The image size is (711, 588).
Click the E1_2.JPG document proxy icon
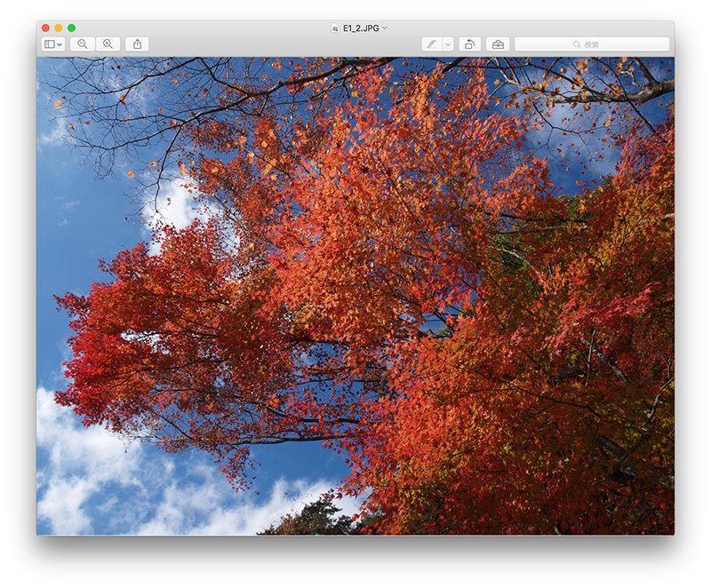335,28
